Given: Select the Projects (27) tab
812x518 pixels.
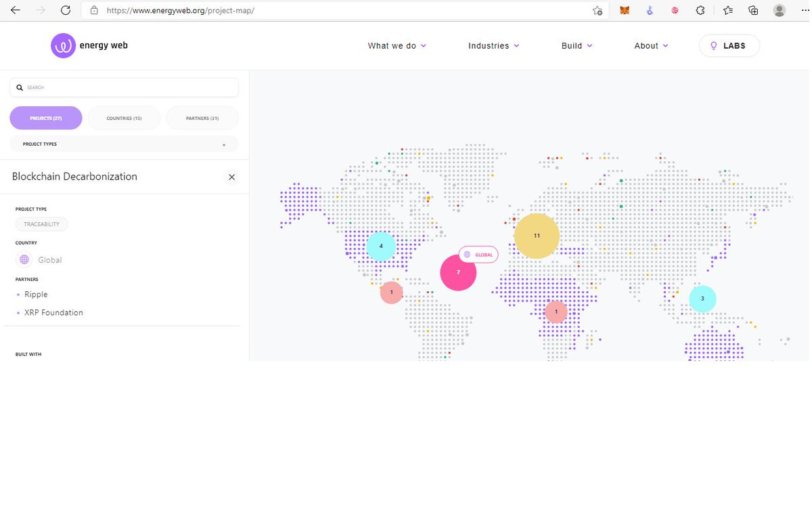Looking at the screenshot, I should coord(46,118).
